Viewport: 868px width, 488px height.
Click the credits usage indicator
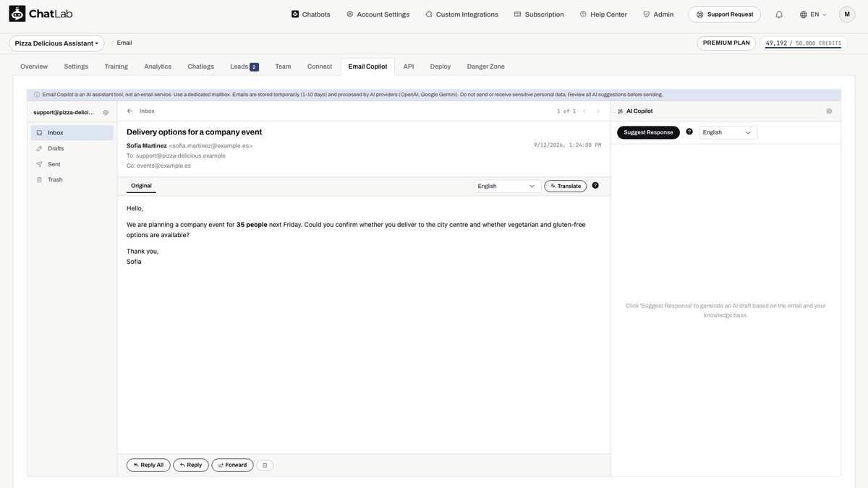coord(804,43)
